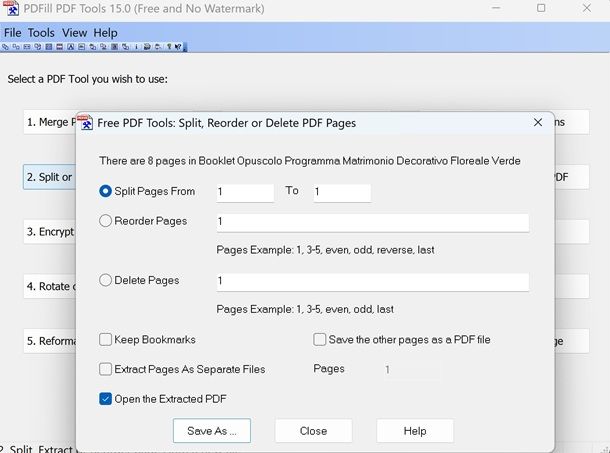This screenshot has width=610, height=453.
Task: Close the Split, Reorder or Delete dialog
Action: (x=538, y=123)
